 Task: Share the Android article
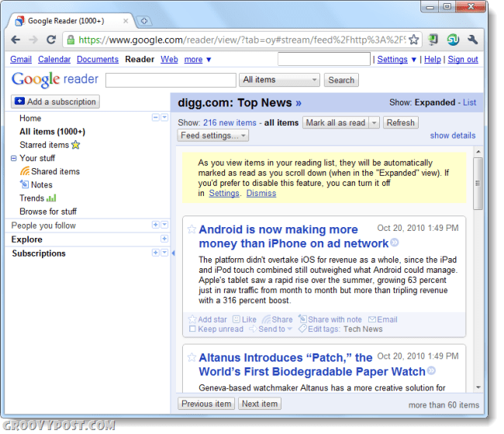277,319
